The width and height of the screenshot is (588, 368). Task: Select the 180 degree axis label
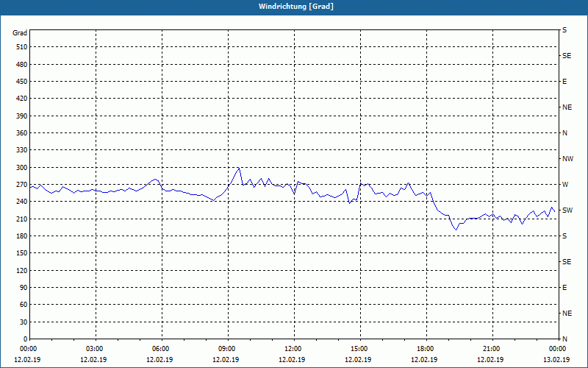tap(22, 236)
